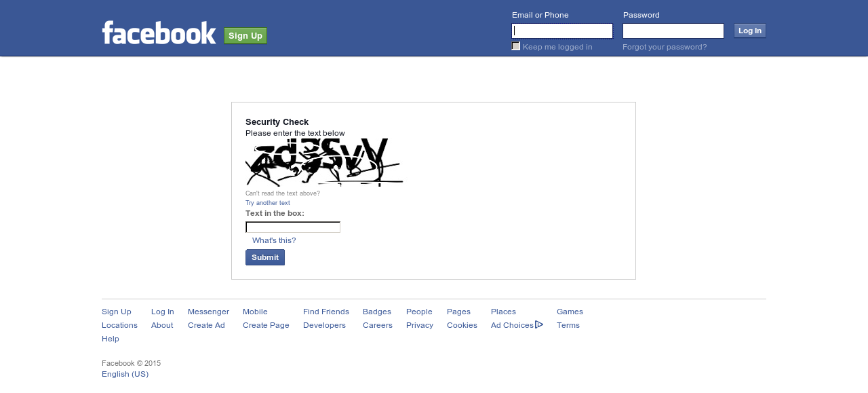Open Careers footer link
This screenshot has width=868, height=393.
378,325
